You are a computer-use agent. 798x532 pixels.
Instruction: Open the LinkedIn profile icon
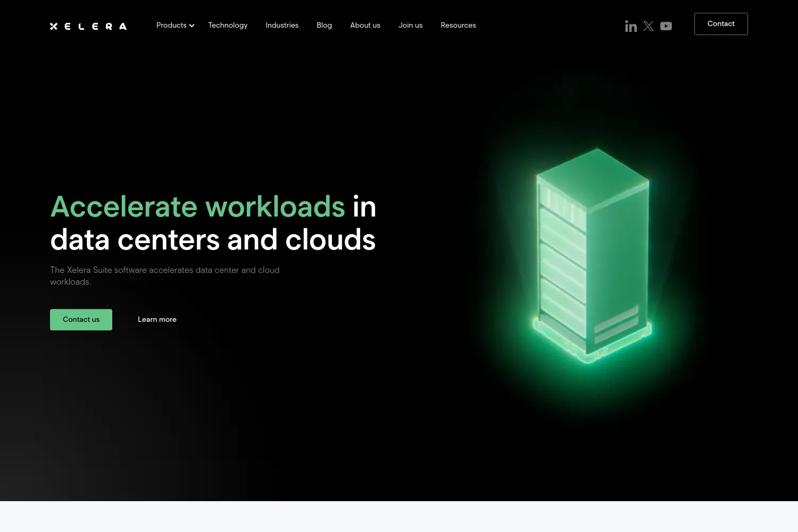pyautogui.click(x=631, y=26)
